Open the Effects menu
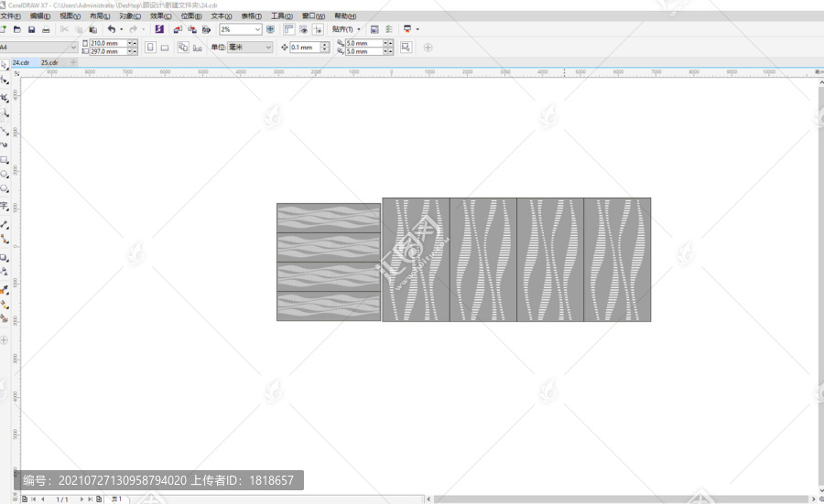Image resolution: width=824 pixels, height=504 pixels. (160, 16)
